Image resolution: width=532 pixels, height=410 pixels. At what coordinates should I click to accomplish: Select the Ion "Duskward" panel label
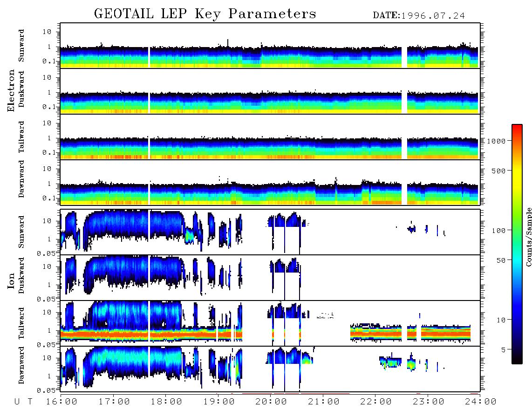(21, 275)
